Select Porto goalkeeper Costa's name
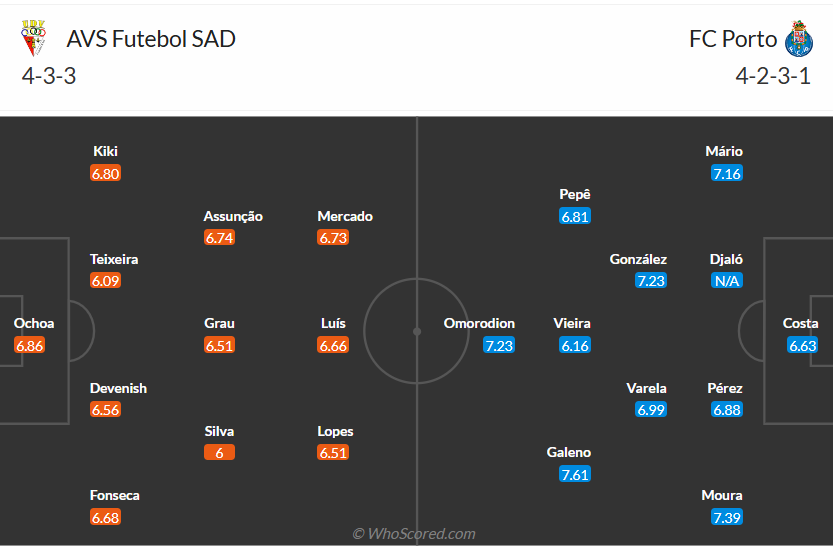 point(801,323)
